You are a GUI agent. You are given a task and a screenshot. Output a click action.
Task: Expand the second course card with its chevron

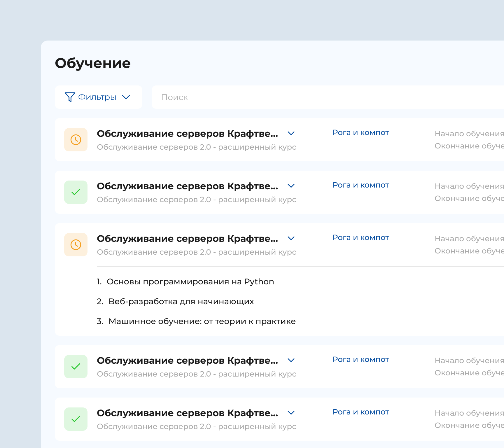pos(291,186)
